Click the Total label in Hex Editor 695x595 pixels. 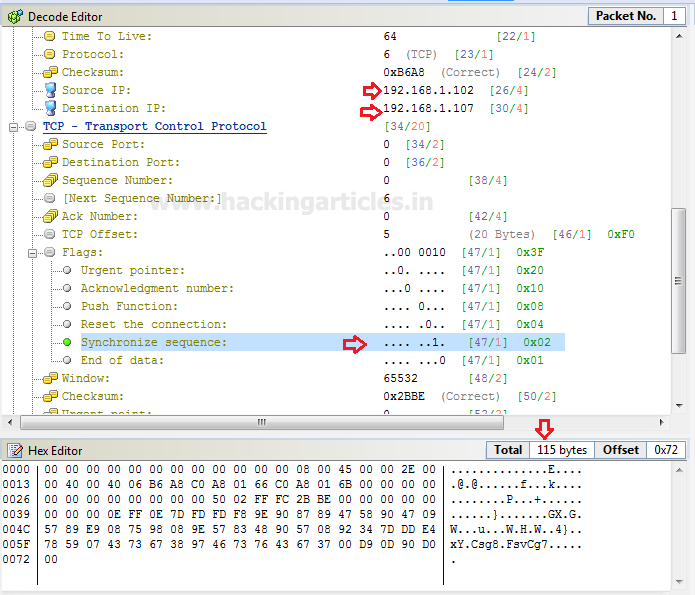[x=508, y=450]
